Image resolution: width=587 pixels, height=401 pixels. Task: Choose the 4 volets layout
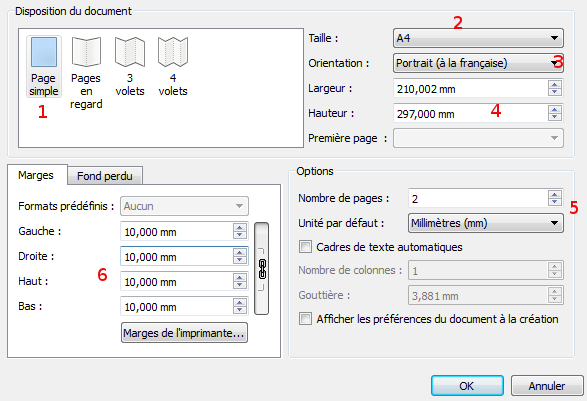click(x=173, y=67)
